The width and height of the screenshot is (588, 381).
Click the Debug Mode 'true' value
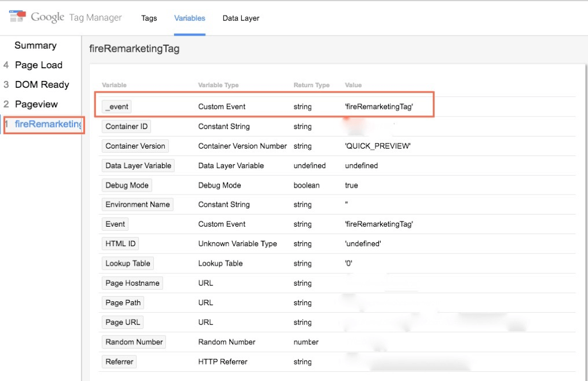point(351,185)
